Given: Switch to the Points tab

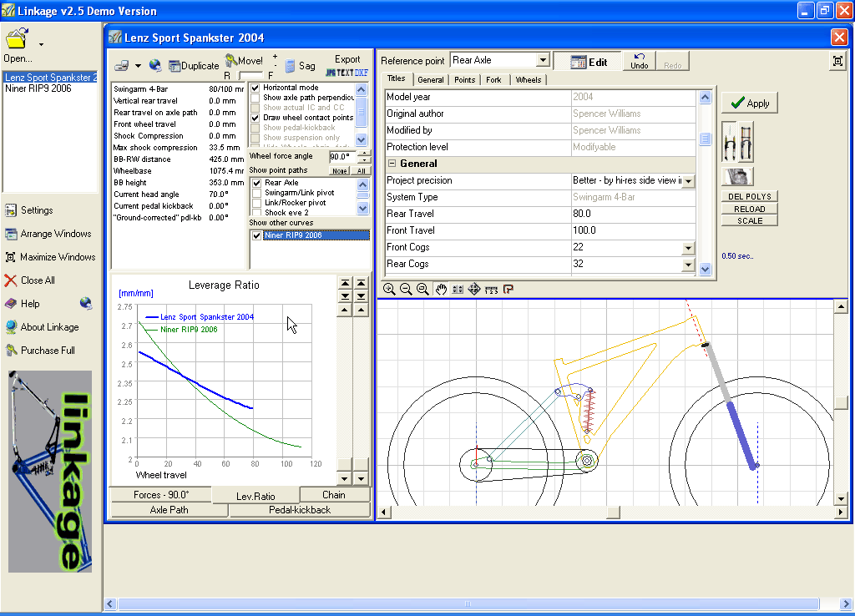Looking at the screenshot, I should coord(464,79).
